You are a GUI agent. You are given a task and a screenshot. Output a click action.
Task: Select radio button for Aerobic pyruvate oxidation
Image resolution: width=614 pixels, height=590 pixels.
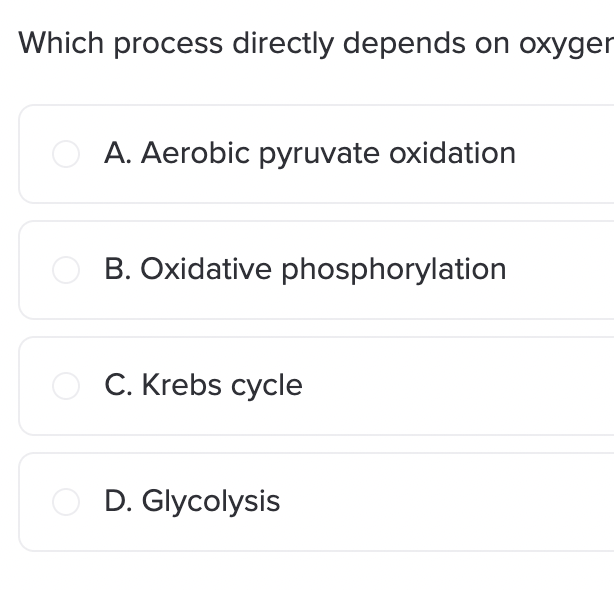tap(66, 154)
